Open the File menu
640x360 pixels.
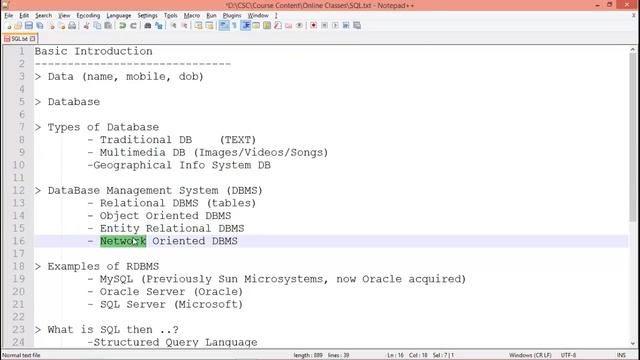[x=9, y=16]
